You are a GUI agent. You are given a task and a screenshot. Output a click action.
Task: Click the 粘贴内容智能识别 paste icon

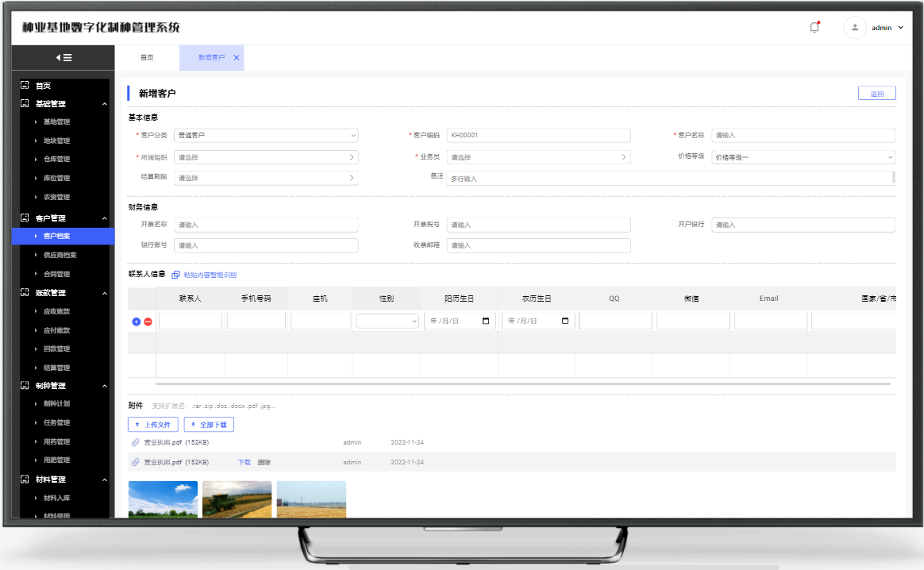click(x=176, y=275)
